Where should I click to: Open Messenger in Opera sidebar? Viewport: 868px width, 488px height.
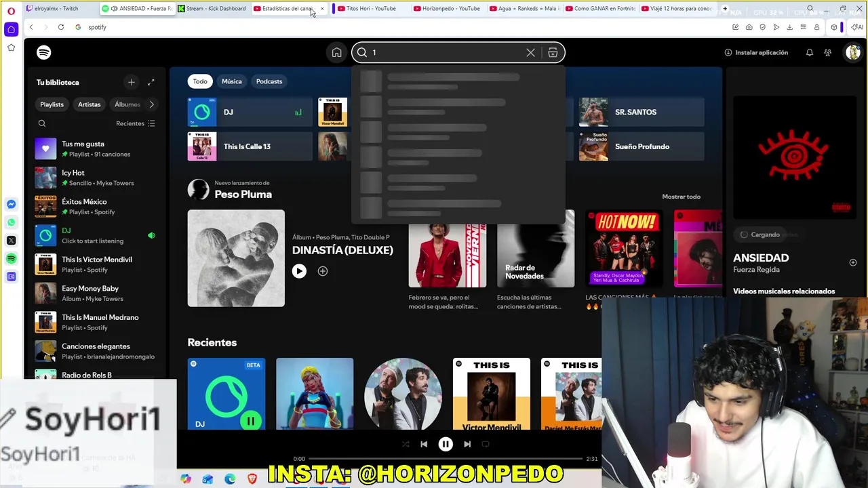(11, 204)
